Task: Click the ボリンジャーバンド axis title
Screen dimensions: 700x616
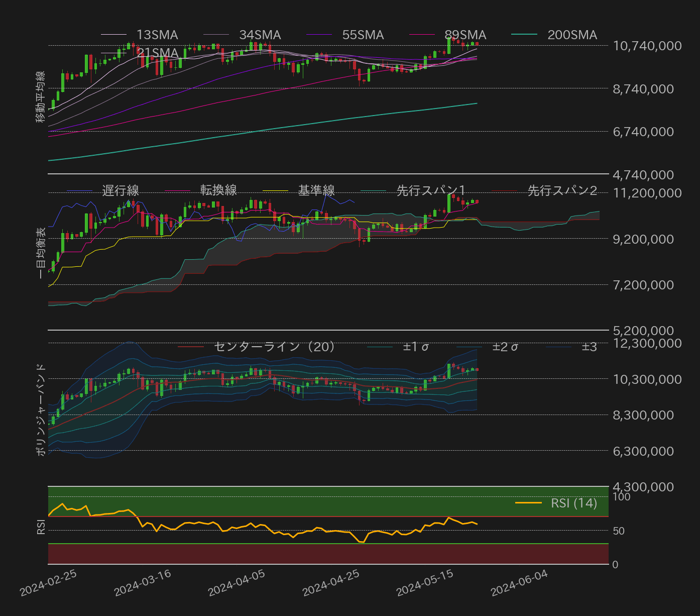Action: click(x=41, y=410)
